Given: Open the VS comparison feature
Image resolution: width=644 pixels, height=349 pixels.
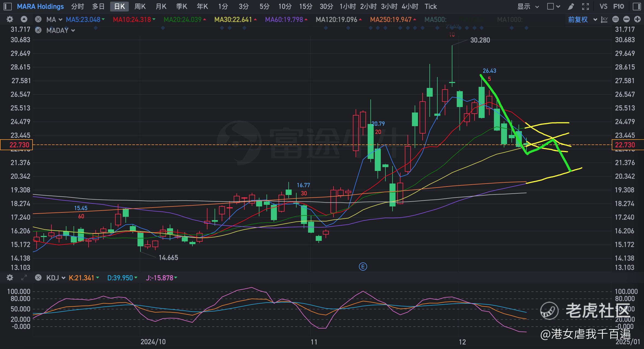Looking at the screenshot, I should [603, 6].
